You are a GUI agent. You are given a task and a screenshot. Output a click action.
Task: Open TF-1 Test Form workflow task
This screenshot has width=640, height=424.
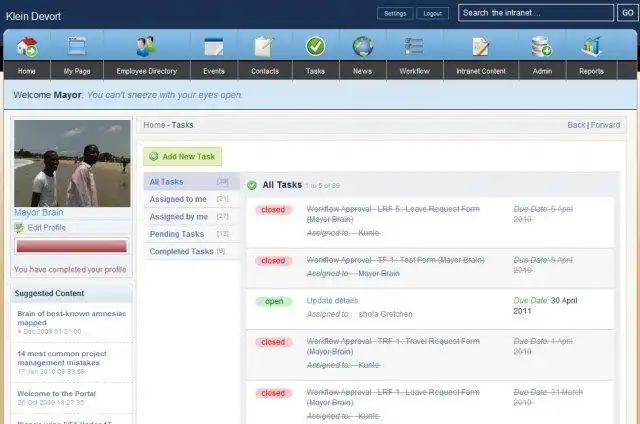396,260
